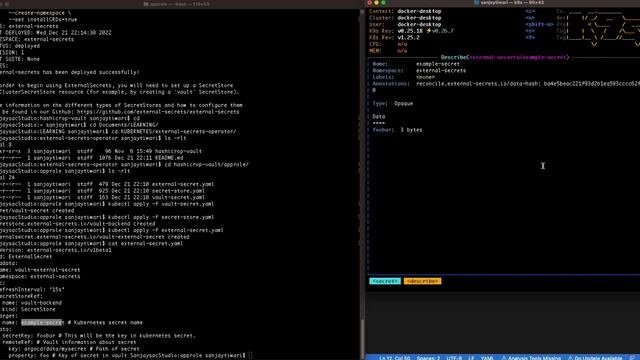The image size is (640, 360).
Task: Click the <c> key hint in k9s
Action: point(530,11)
